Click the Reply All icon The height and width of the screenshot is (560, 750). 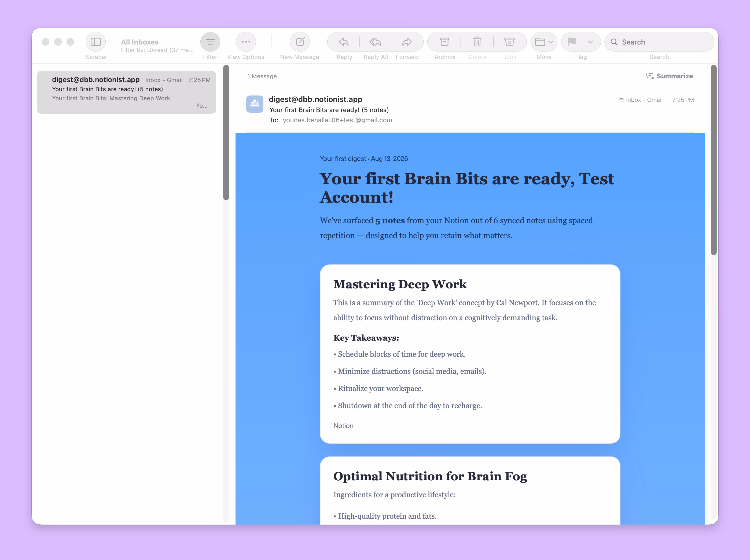tap(375, 42)
